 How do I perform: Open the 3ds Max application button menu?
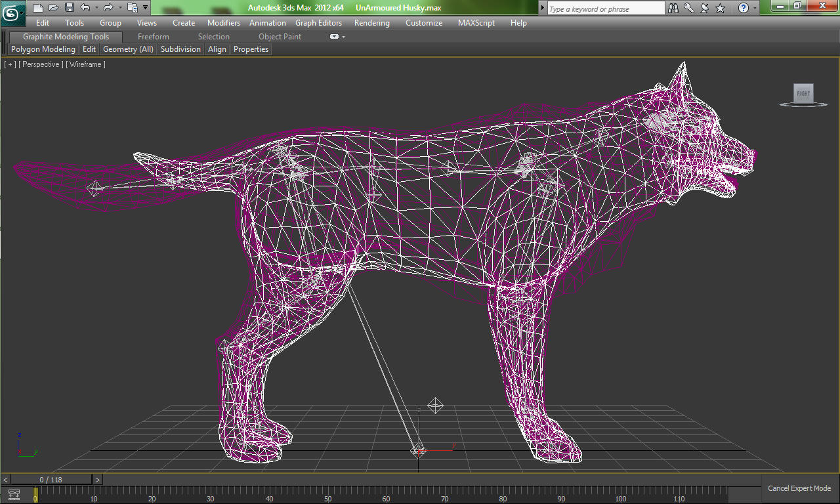(13, 12)
